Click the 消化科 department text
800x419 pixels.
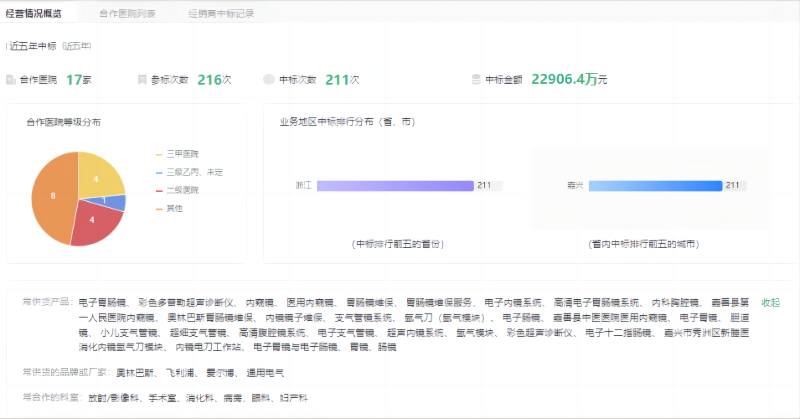199,398
